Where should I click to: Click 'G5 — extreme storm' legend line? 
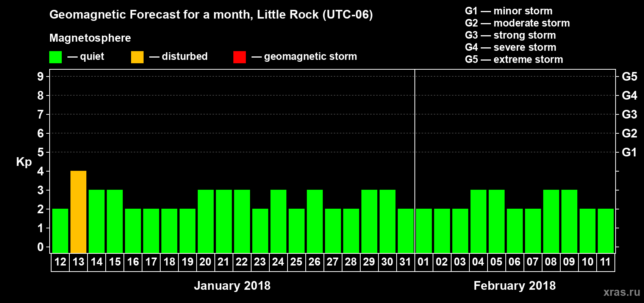[514, 59]
